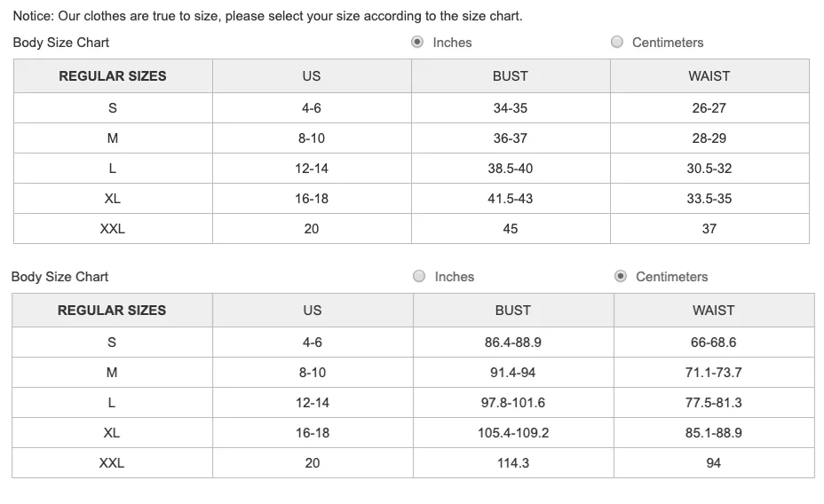824x504 pixels.
Task: Click the 34-35 bust cell for size S
Action: click(x=511, y=108)
